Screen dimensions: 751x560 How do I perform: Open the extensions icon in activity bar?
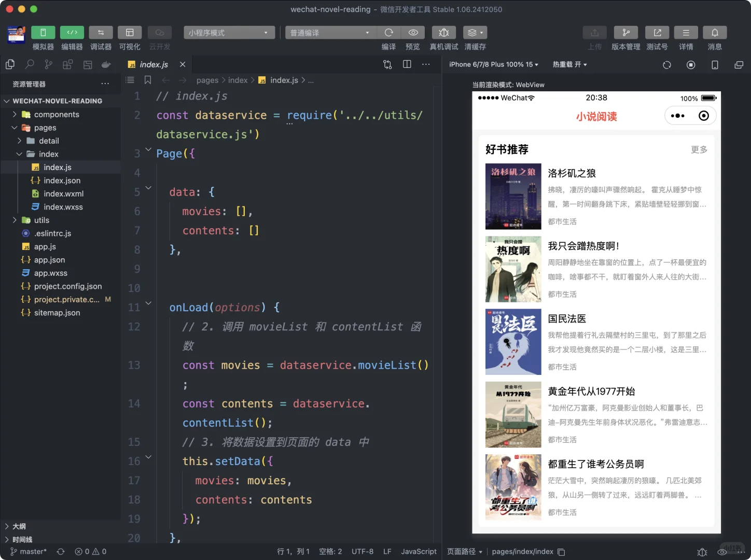pyautogui.click(x=67, y=64)
